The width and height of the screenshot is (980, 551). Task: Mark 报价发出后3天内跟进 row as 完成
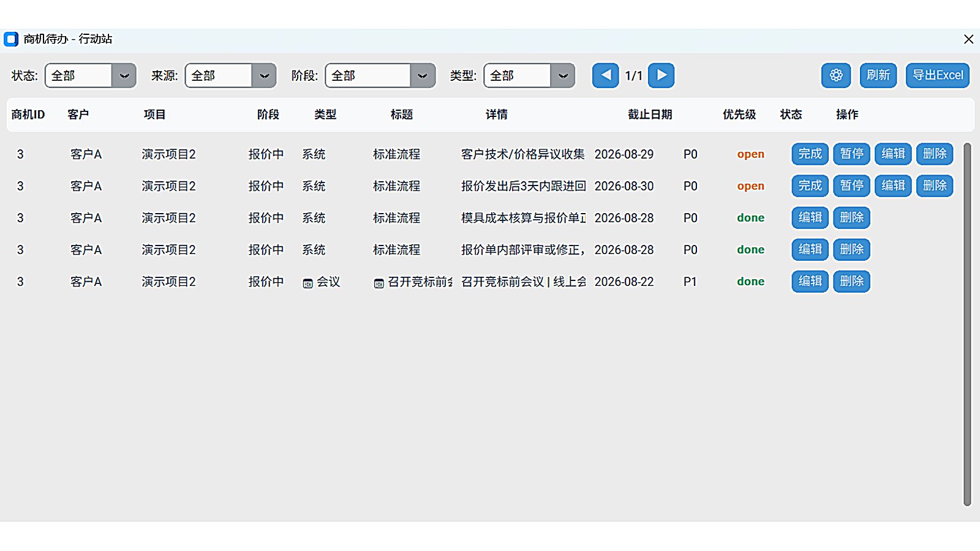[810, 186]
